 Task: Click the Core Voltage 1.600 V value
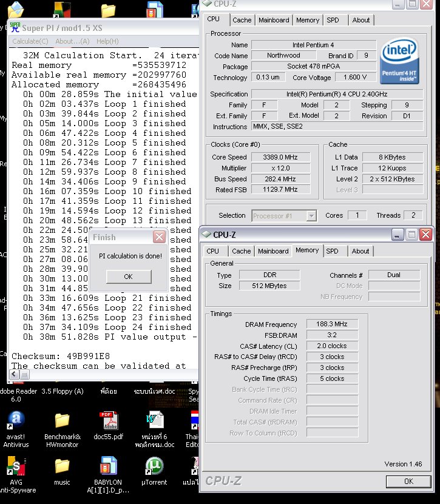coord(355,77)
